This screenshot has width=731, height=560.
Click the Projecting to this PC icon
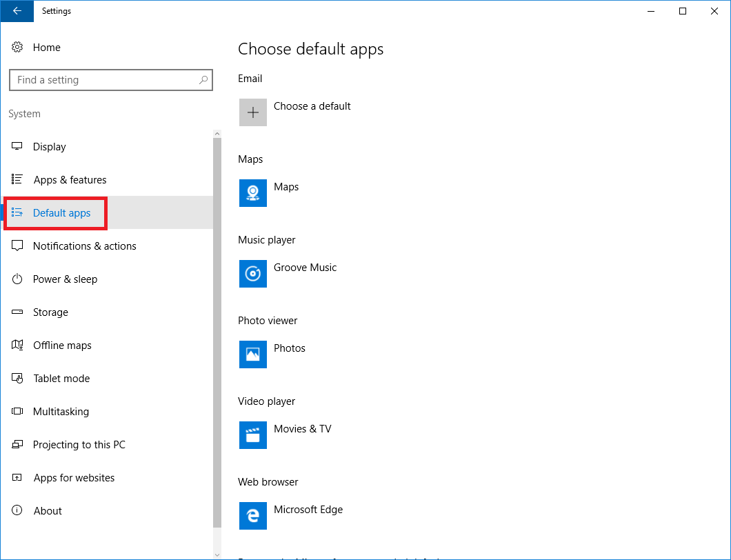click(x=17, y=444)
